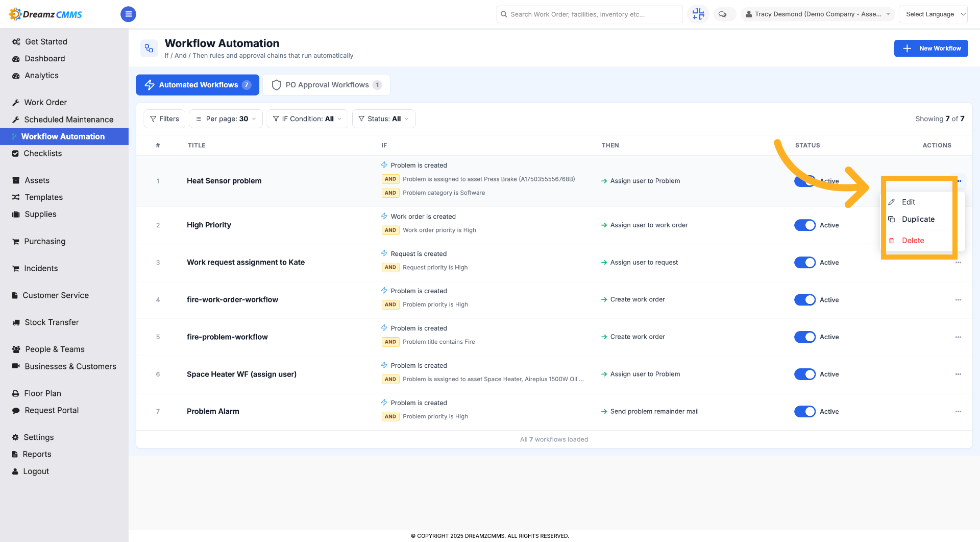Focus the Search Work Order input field
This screenshot has height=542, width=980.
(590, 14)
